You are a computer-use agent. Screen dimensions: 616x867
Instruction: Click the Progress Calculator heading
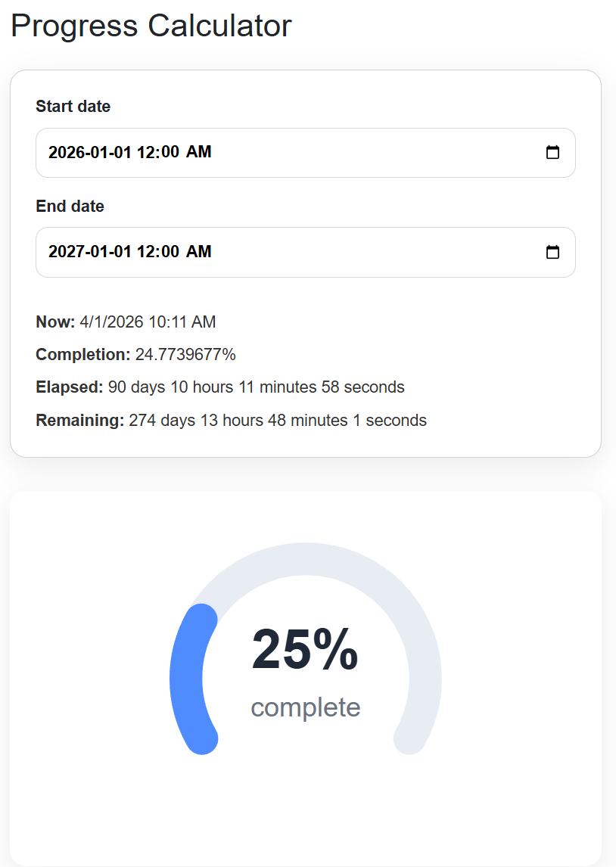[151, 26]
